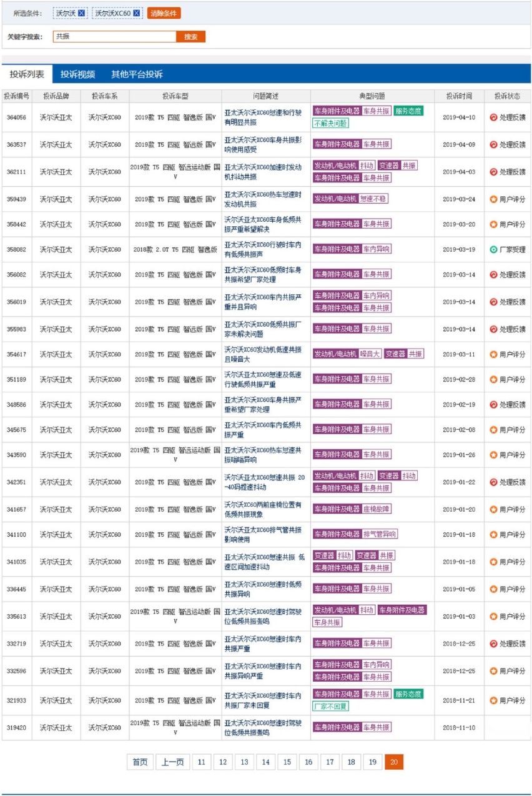Screen dimensions: 532x796
Task: Open the problem summary for complaint 364056
Action: [x=263, y=117]
